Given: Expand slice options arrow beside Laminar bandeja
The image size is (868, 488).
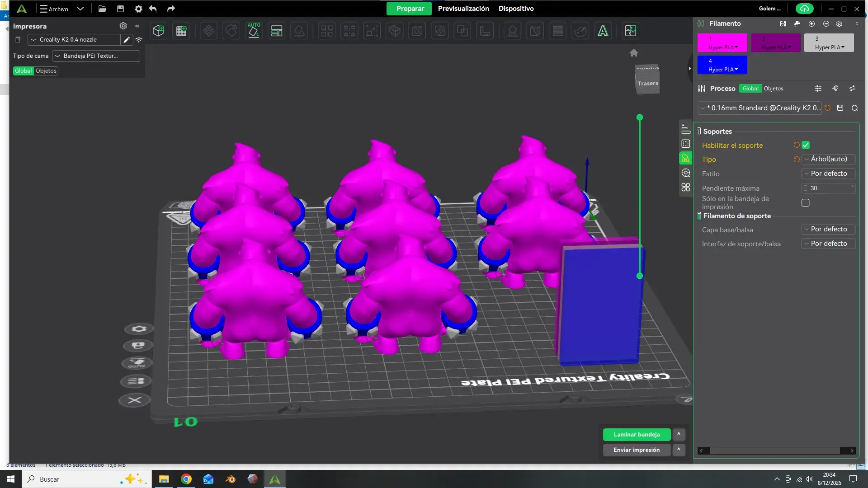Looking at the screenshot, I should pyautogui.click(x=679, y=434).
